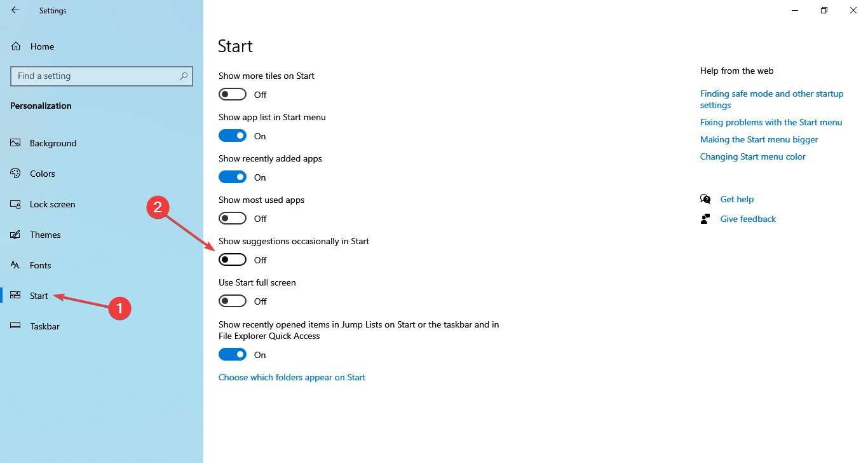Open the Changing Start menu color link

click(x=752, y=156)
